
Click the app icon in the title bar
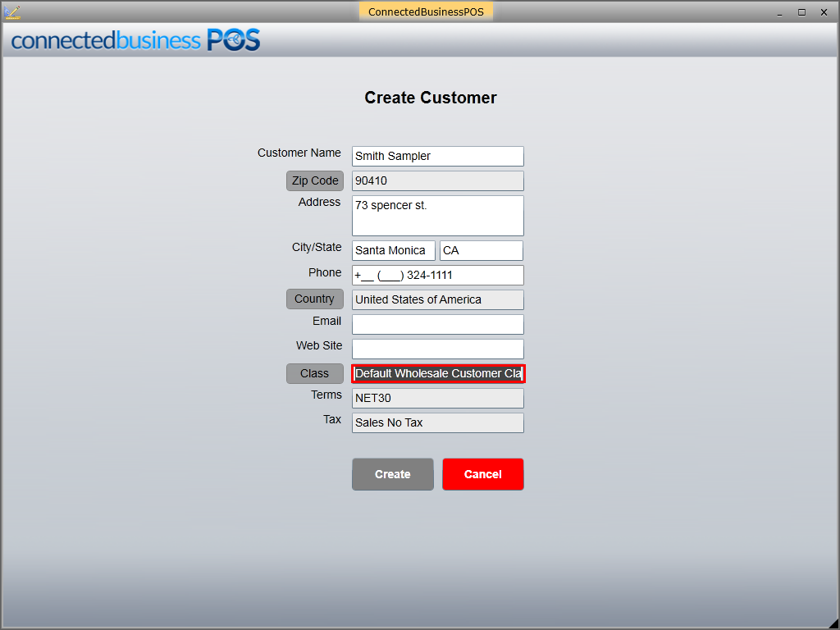coord(11,11)
